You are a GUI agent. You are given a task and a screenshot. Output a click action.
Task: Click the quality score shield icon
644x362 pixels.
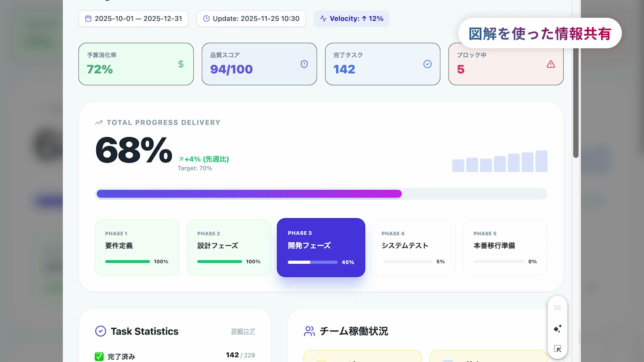(304, 64)
